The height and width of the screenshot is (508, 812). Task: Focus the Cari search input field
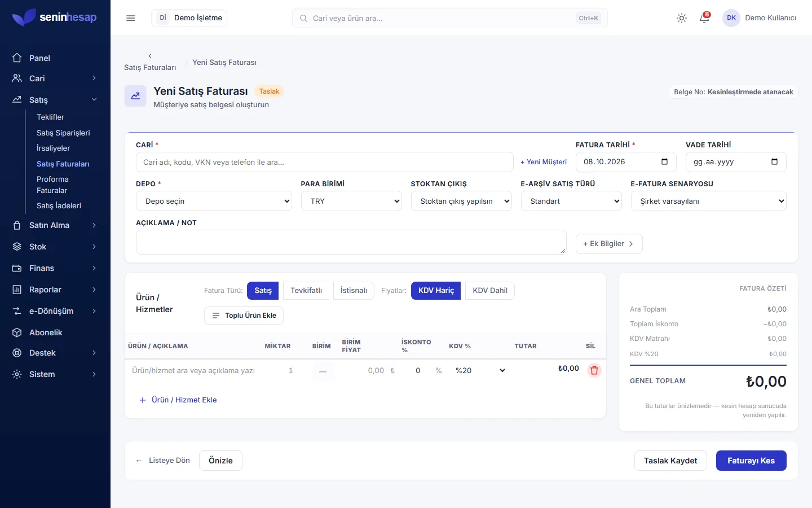[x=325, y=162]
